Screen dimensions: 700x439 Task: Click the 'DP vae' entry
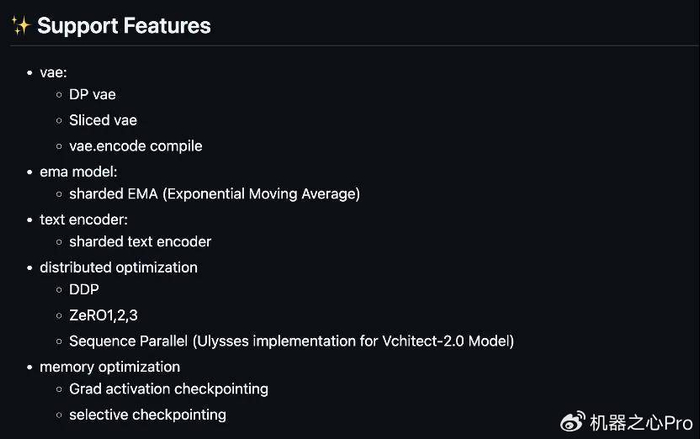(92, 96)
